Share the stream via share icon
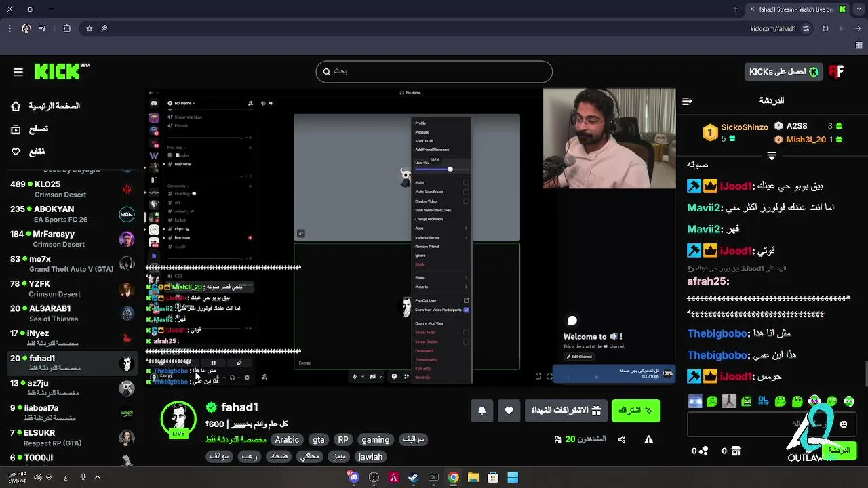 622,439
